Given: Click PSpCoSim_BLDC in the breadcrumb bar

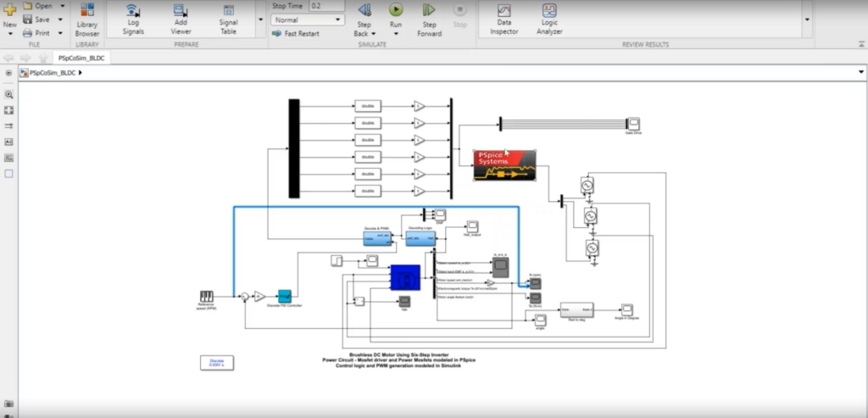Looking at the screenshot, I should (53, 73).
